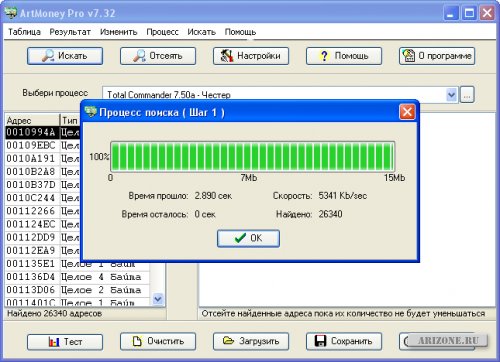Close the Процесс поиска dialog
Screen dimensions: 500x362
tap(407, 112)
